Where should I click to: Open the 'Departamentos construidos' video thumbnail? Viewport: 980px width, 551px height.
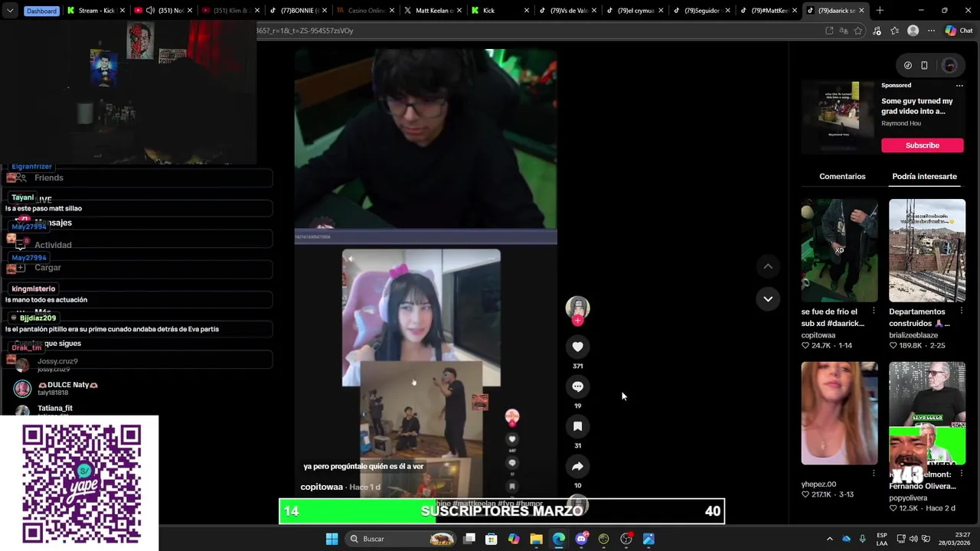(927, 250)
